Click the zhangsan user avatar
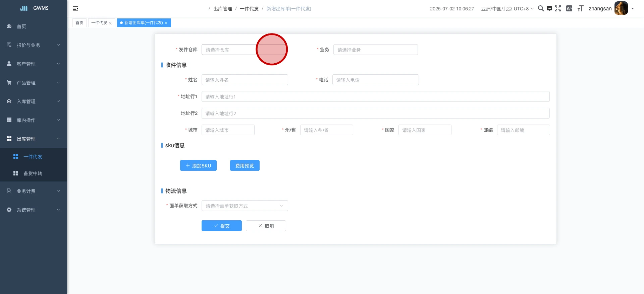Viewport: 644px width, 294px height. pos(621,8)
